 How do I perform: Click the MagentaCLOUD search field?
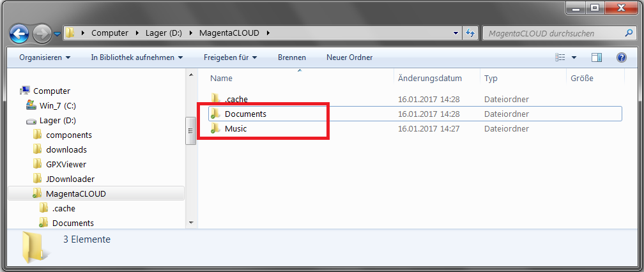pyautogui.click(x=554, y=33)
